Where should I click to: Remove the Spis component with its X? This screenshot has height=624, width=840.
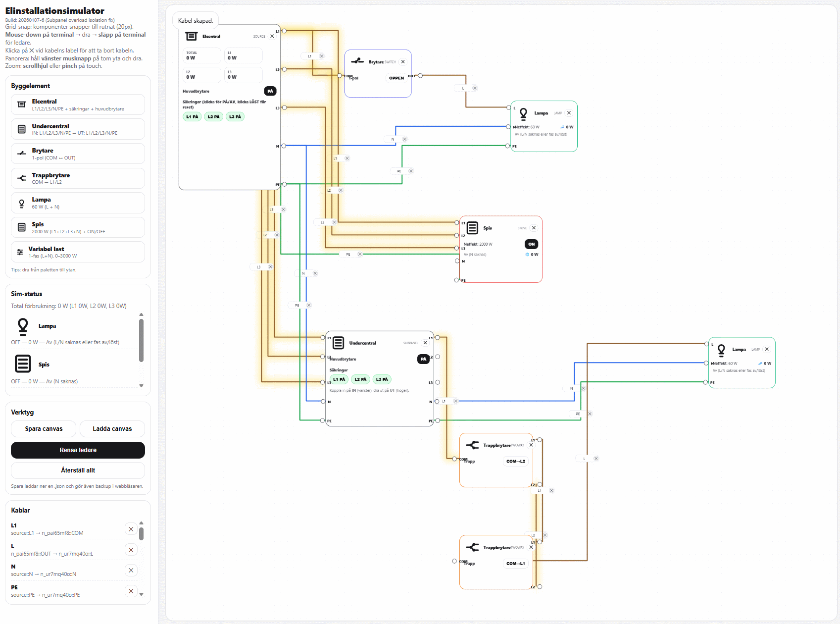click(x=534, y=228)
